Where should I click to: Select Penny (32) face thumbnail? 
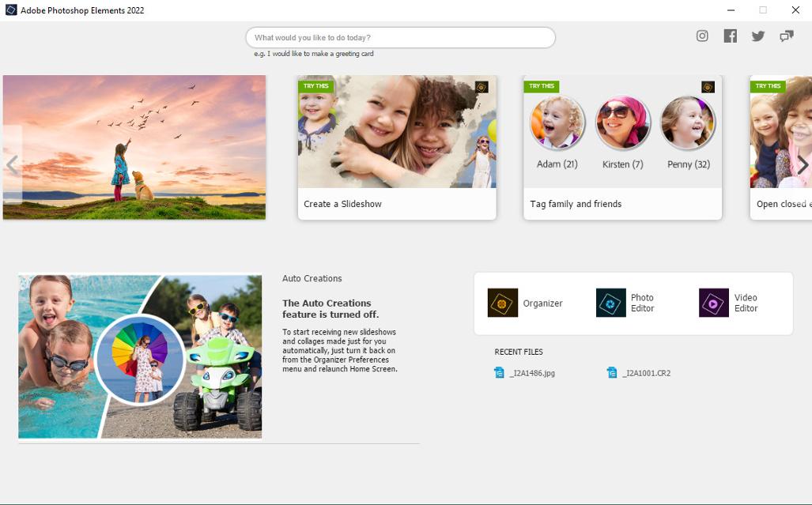pyautogui.click(x=688, y=123)
